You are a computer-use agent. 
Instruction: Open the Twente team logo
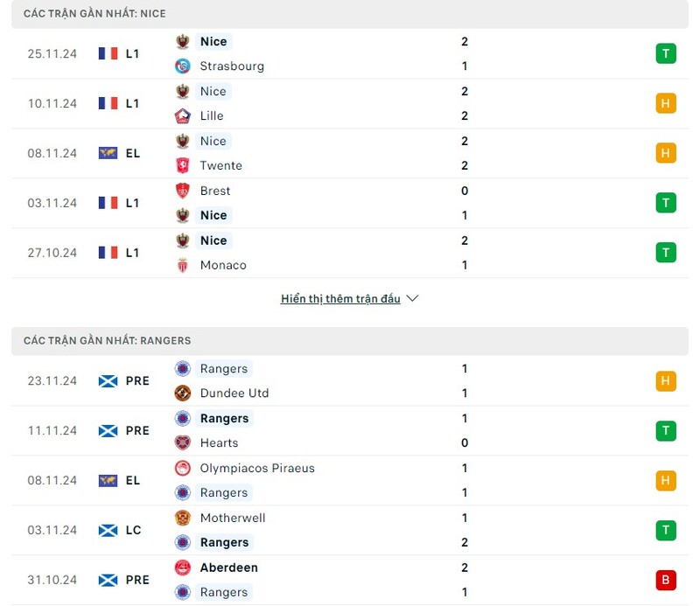tap(183, 165)
